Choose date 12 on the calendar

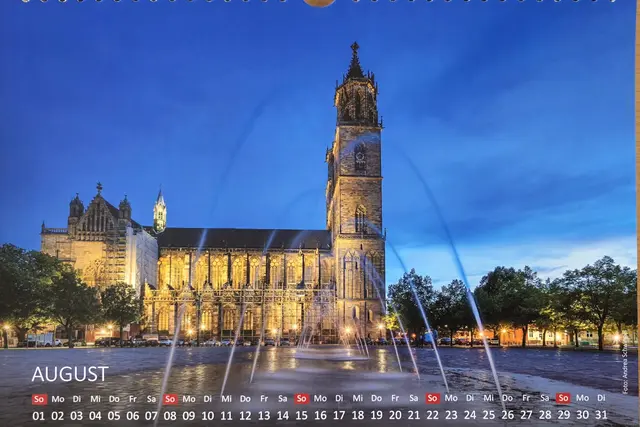pyautogui.click(x=245, y=416)
